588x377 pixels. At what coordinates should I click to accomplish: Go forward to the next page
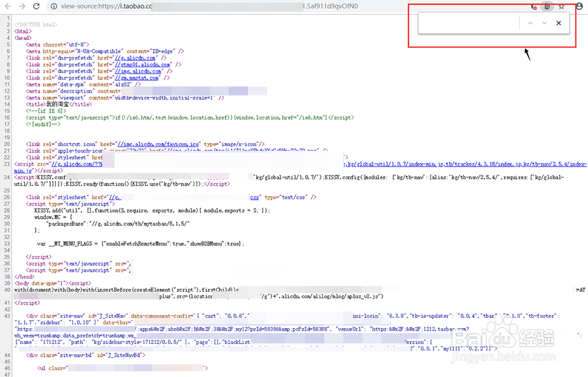(22, 6)
